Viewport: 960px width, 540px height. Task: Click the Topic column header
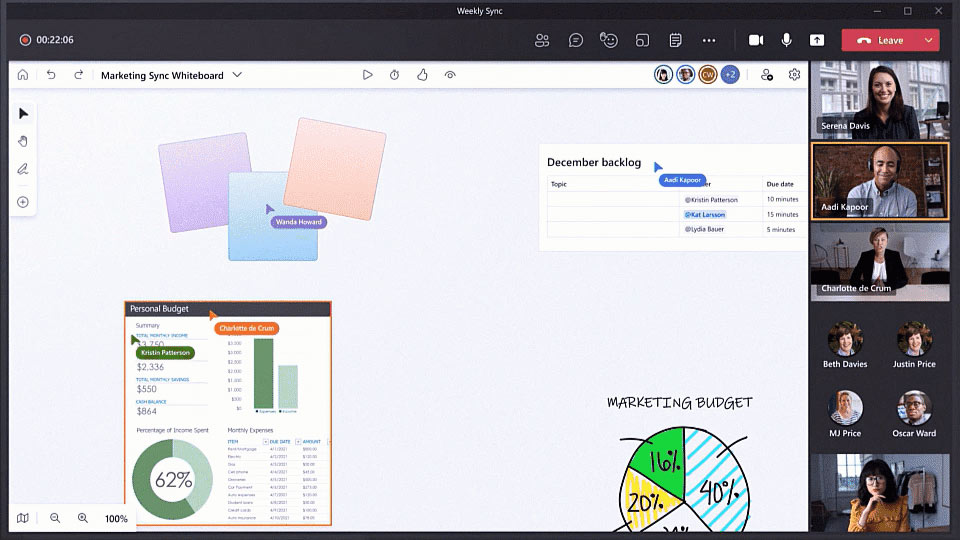[x=559, y=184]
